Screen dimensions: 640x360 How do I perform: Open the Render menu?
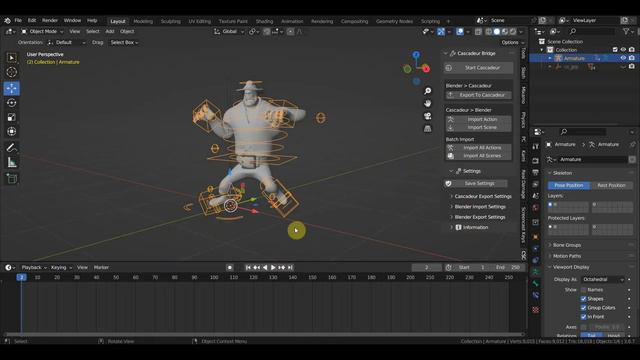tap(50, 20)
